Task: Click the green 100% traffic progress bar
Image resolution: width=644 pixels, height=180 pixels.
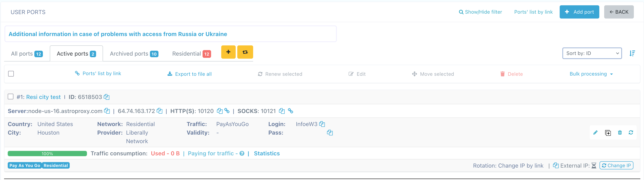Action: (x=47, y=154)
